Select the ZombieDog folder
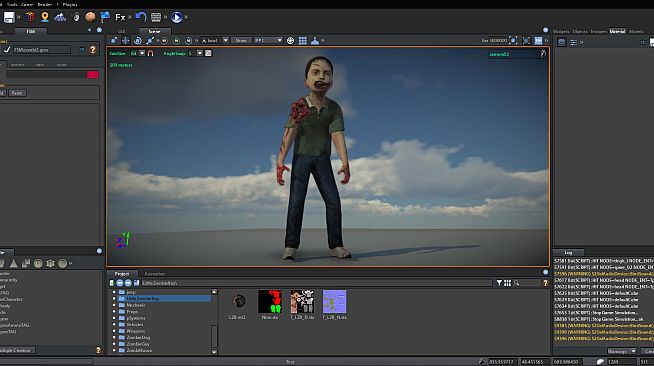Screen dimensions: 654x366 (x=138, y=338)
